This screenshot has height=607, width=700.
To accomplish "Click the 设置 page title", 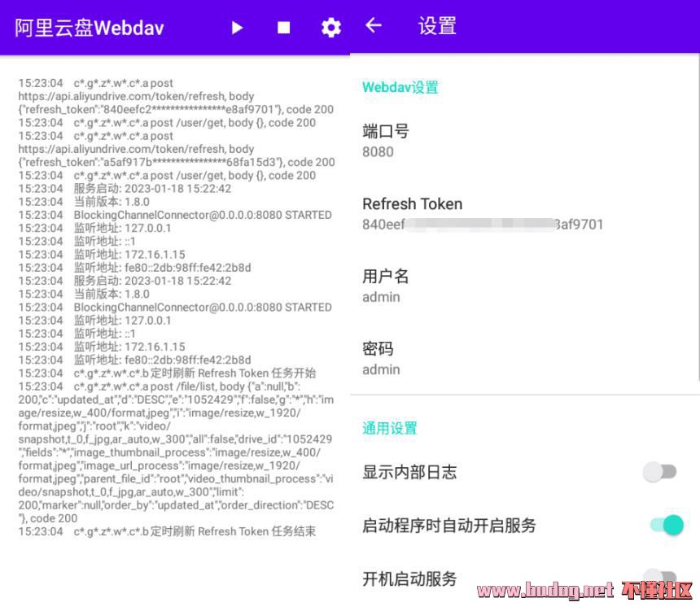I will [437, 26].
